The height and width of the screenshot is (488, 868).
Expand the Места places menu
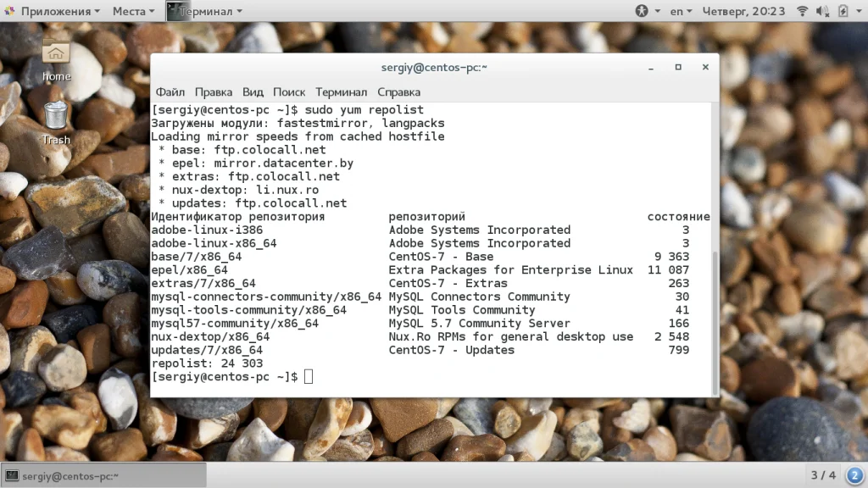point(133,11)
